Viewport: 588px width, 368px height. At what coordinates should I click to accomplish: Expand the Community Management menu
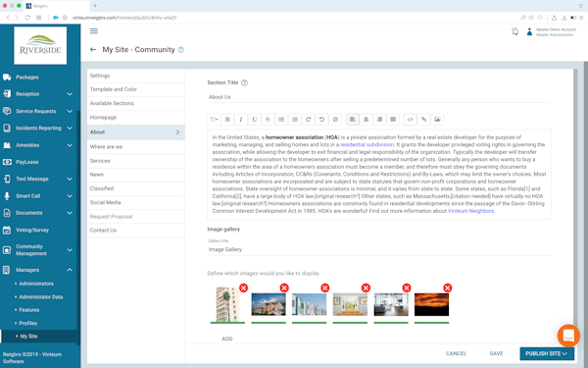point(70,249)
